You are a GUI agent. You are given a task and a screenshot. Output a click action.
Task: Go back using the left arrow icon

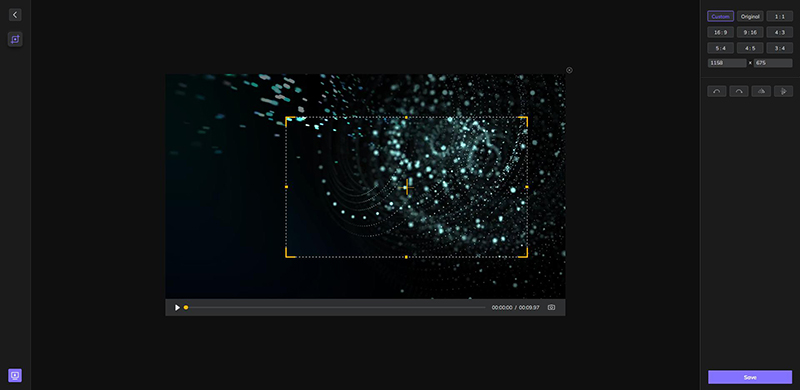pos(15,15)
